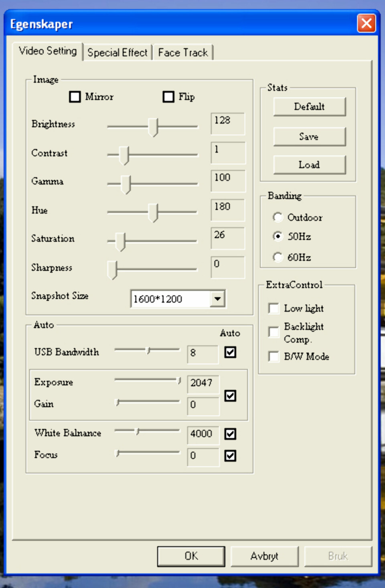Click the Sharpness slider handle

pos(112,270)
